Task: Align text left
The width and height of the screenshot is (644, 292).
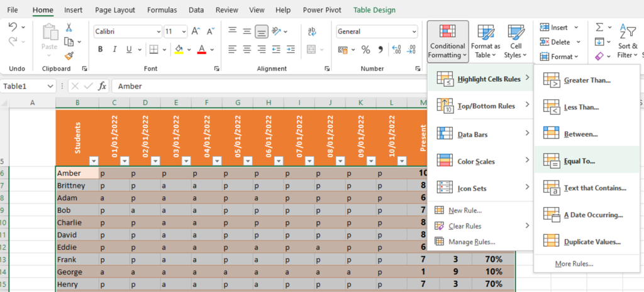Action: click(233, 50)
